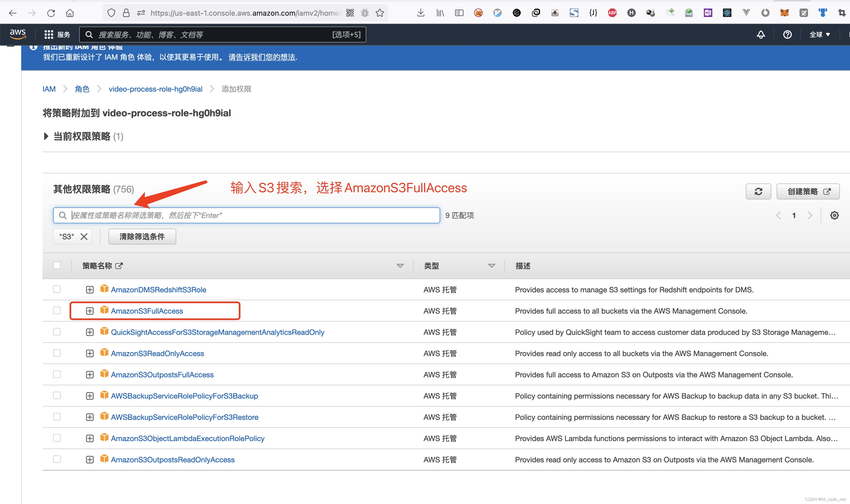
Task: Open the AWS services grid menu
Action: pos(49,34)
